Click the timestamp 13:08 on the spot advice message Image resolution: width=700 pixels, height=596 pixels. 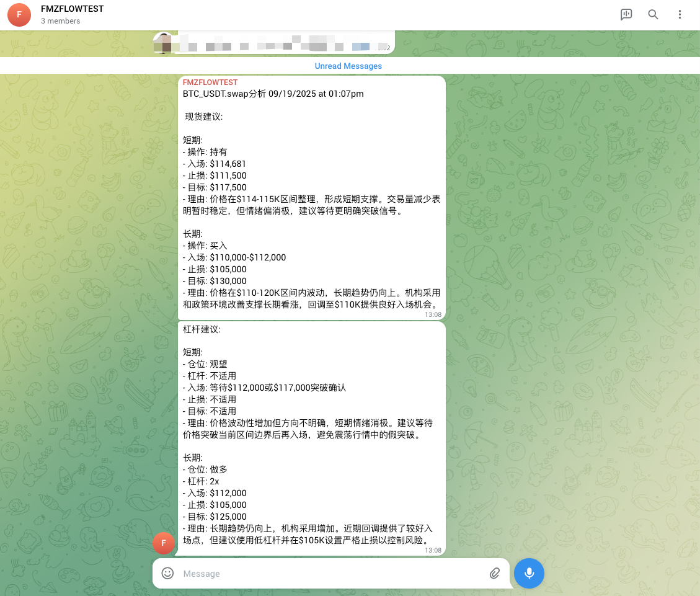(x=434, y=314)
